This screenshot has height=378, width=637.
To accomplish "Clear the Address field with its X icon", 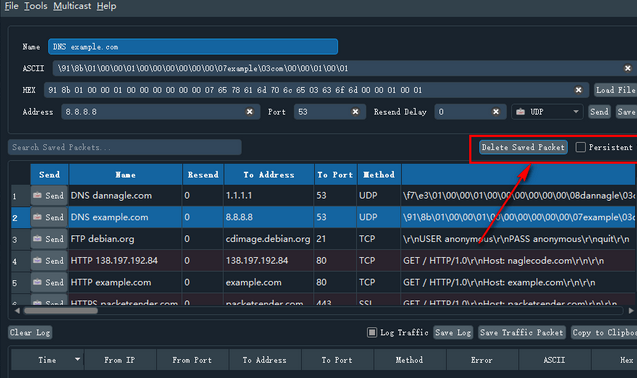I will click(250, 112).
